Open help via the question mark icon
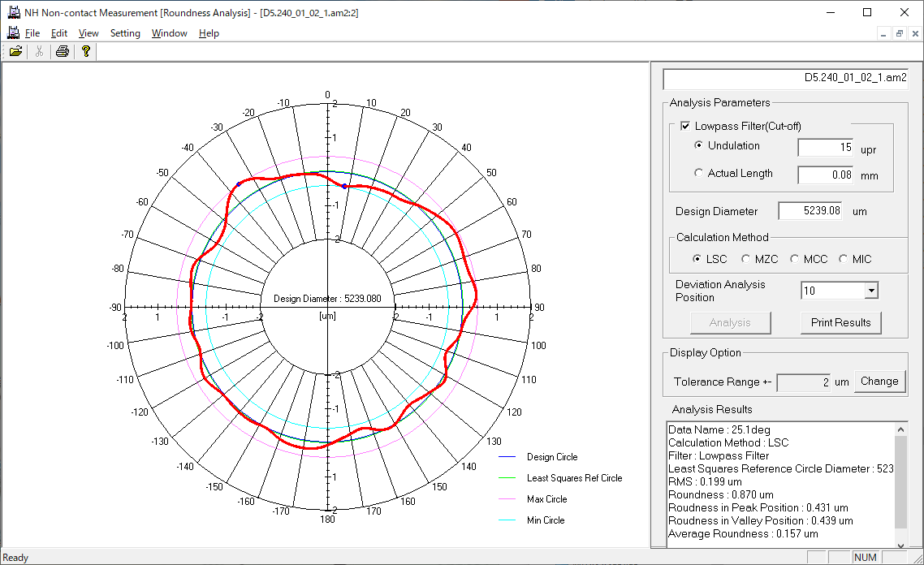Viewport: 924px width, 565px height. tap(86, 51)
